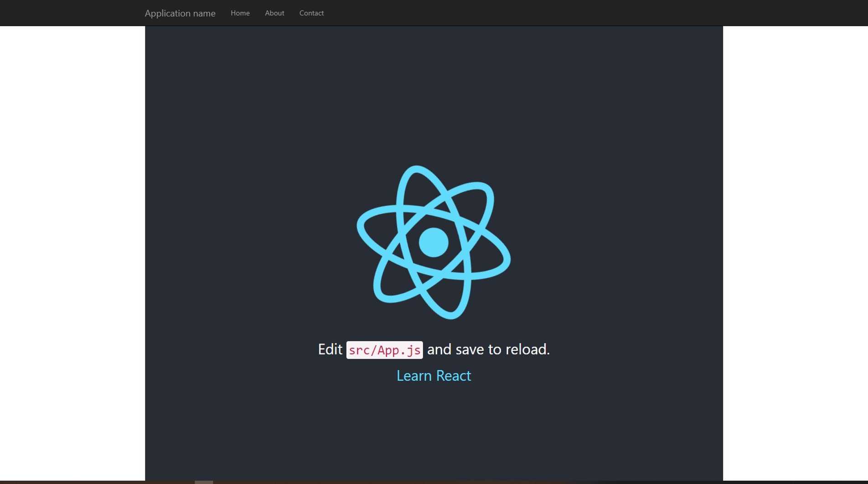Click the "Application name" brand link
This screenshot has width=868, height=484.
180,13
